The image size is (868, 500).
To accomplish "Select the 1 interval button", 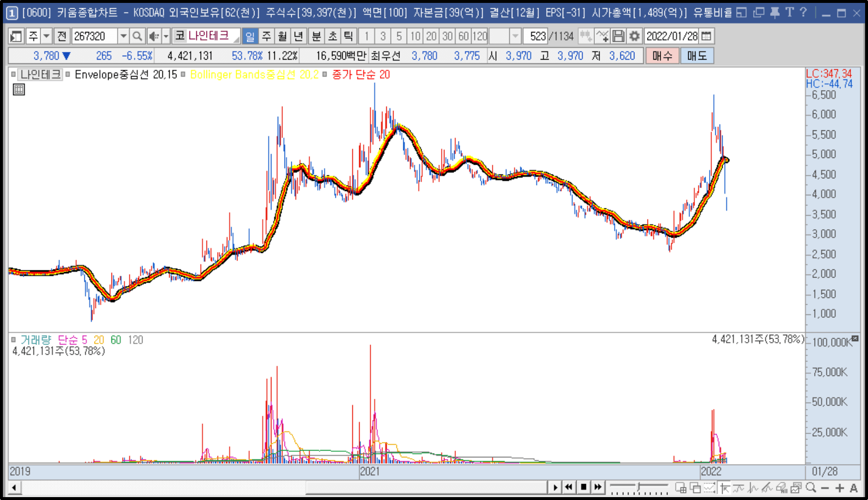I will [367, 36].
